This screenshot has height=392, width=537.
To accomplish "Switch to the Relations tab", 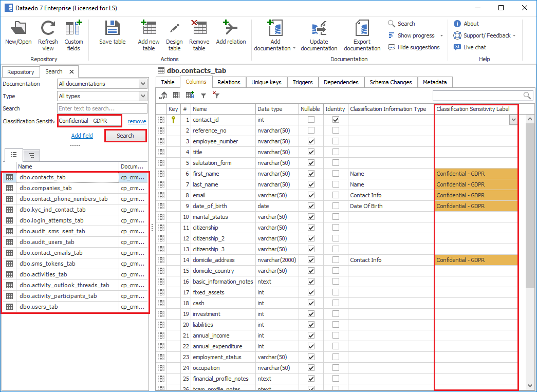I will click(x=229, y=82).
